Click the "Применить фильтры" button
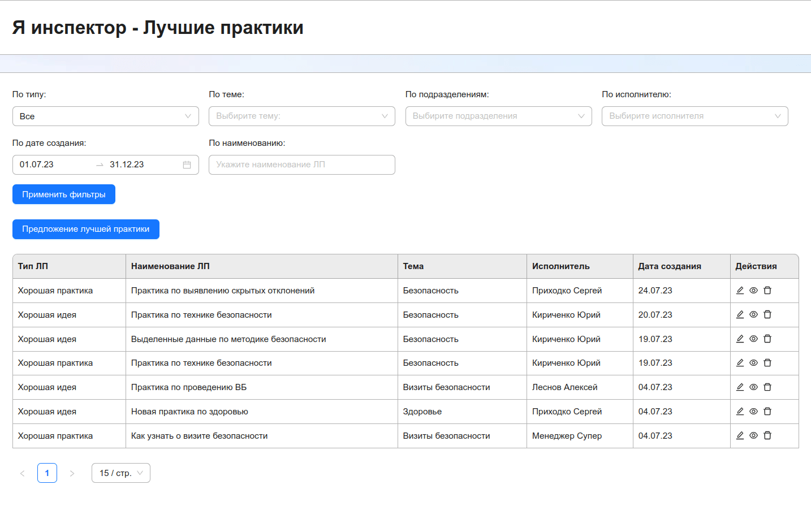This screenshot has width=811, height=532. pyautogui.click(x=64, y=194)
